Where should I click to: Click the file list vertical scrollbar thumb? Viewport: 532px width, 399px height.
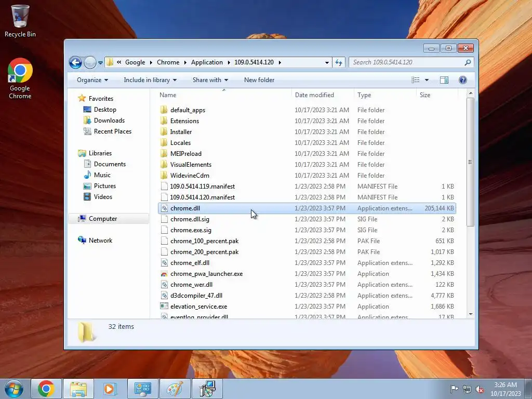click(x=470, y=162)
